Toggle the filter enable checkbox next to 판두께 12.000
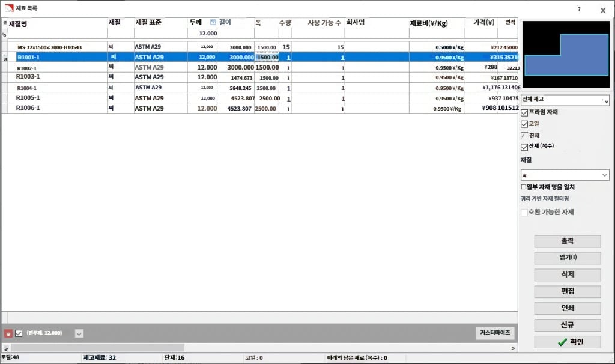Viewport: 615px width, 364px height. click(19, 333)
